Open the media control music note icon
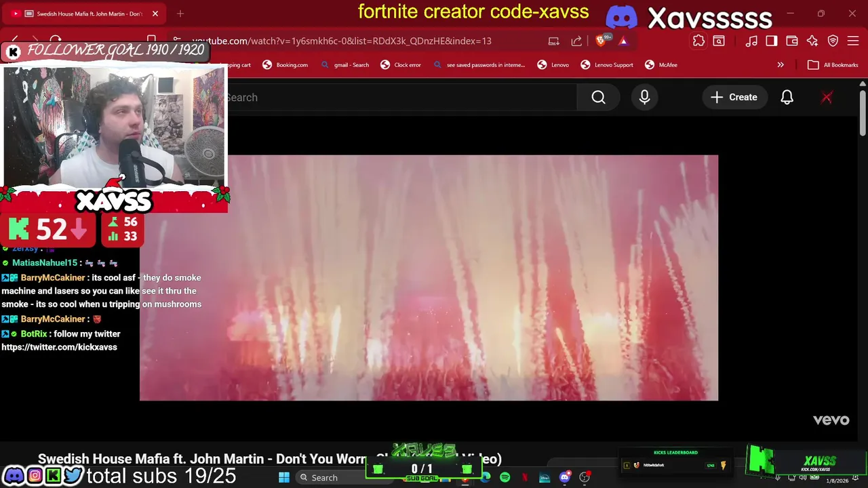Screen dimensions: 868x488 751,41
